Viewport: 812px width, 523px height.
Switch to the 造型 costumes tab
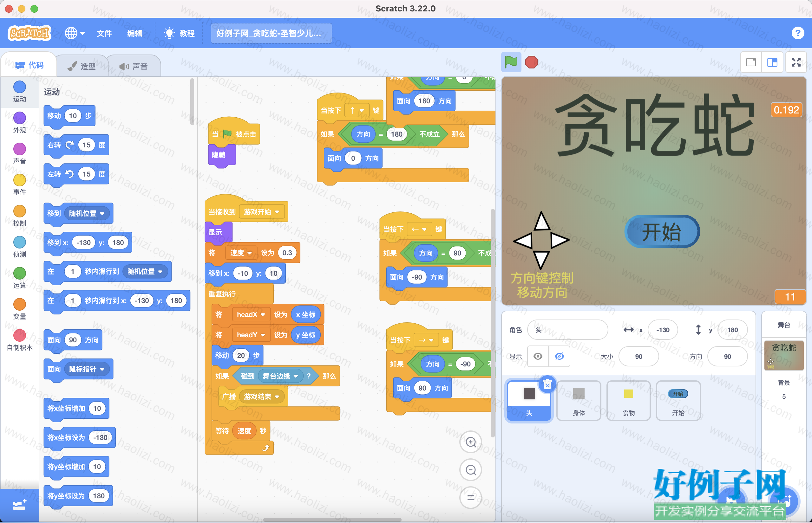point(82,66)
